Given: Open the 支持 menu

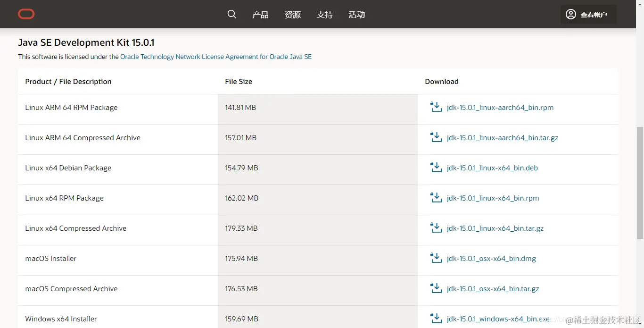Looking at the screenshot, I should (324, 15).
